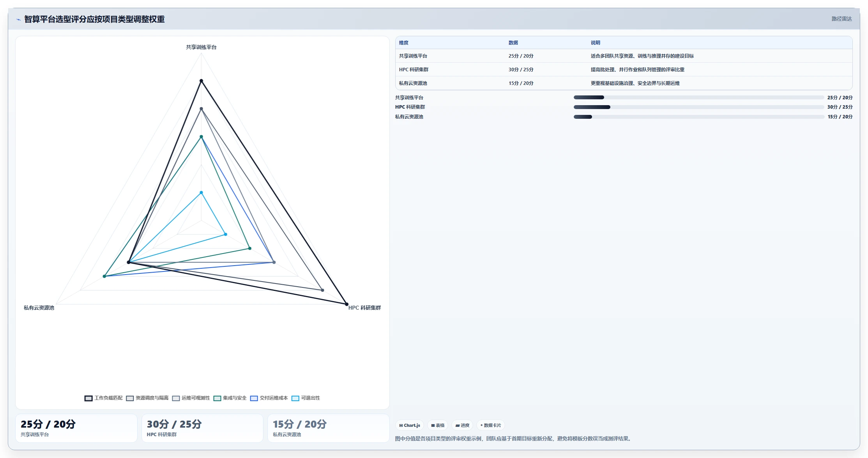Click the 进度 chip
Screen dimensions: 868x458
[462, 425]
